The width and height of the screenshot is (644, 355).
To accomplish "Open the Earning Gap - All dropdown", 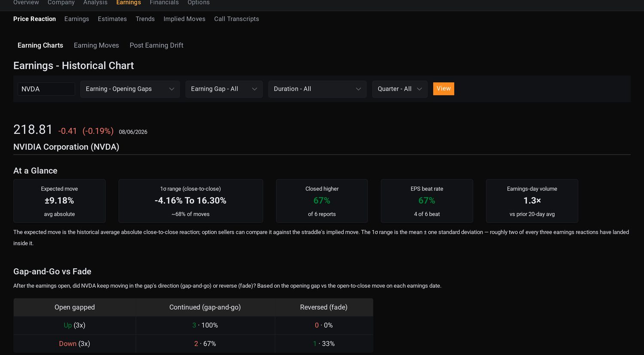I will coord(224,89).
